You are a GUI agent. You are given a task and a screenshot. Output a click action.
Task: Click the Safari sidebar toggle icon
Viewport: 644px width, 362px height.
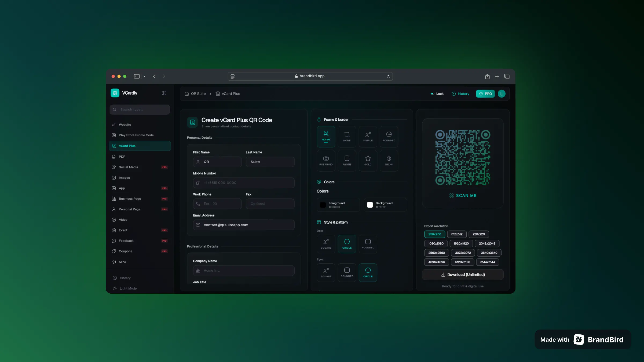coord(137,76)
